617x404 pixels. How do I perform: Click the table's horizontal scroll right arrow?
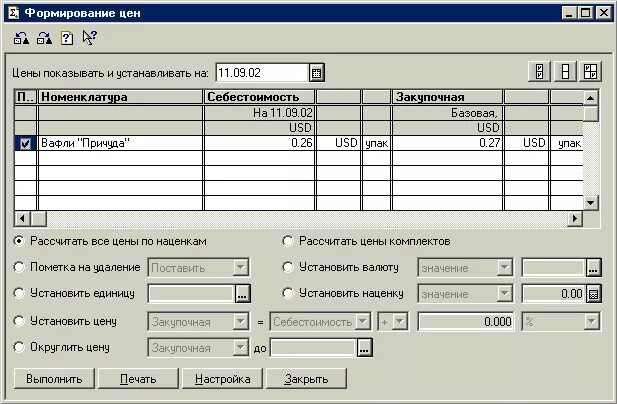click(x=575, y=218)
